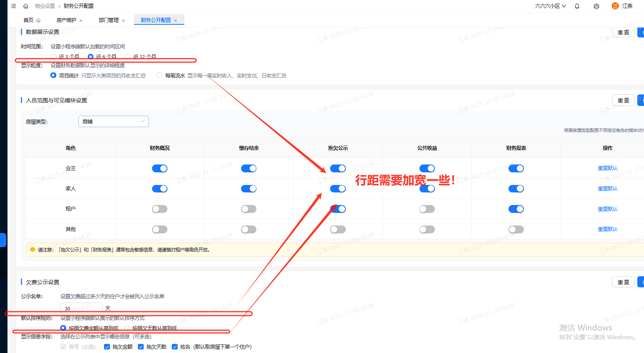Image resolution: width=644 pixels, height=353 pixels.
Task: Toggle 财务概况 switch for 业主
Action: [x=160, y=168]
